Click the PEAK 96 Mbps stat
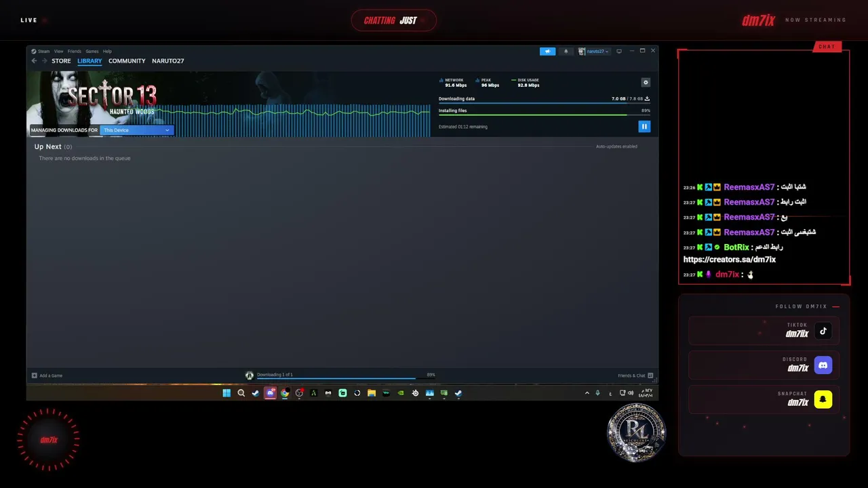 (x=488, y=83)
